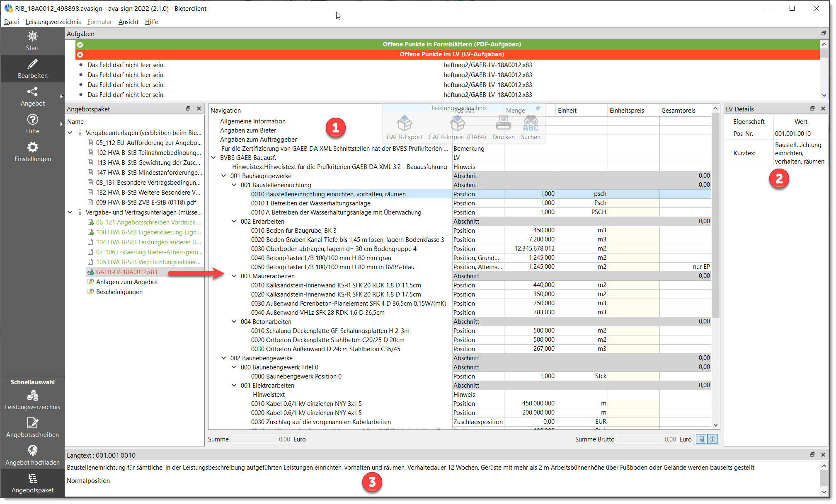Open the Start section in sidebar

[32, 41]
